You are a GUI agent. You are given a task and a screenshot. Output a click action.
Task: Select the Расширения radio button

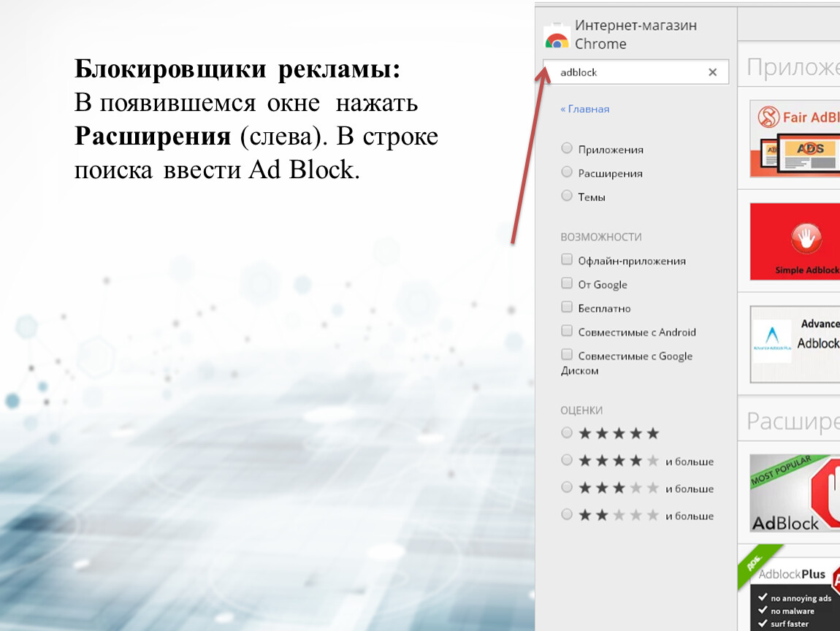point(567,172)
